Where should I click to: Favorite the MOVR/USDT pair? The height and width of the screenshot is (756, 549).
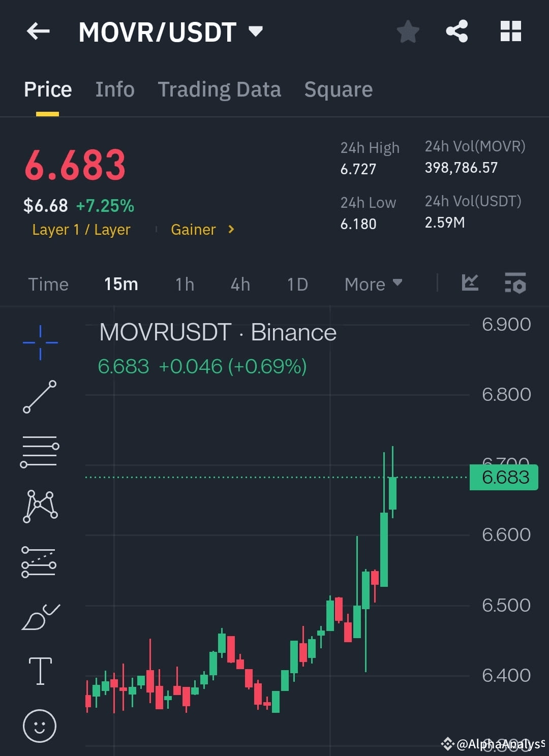click(x=408, y=31)
